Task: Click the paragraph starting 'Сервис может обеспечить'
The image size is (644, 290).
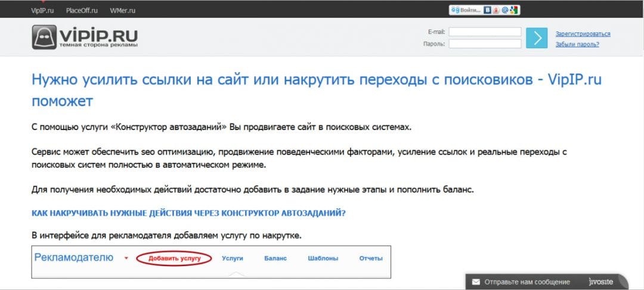Action: (299, 159)
